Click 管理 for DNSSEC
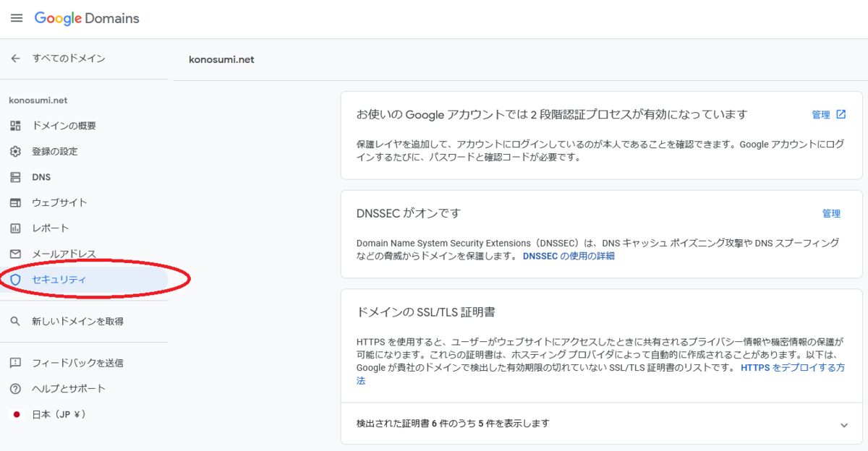868x451 pixels. tap(831, 213)
